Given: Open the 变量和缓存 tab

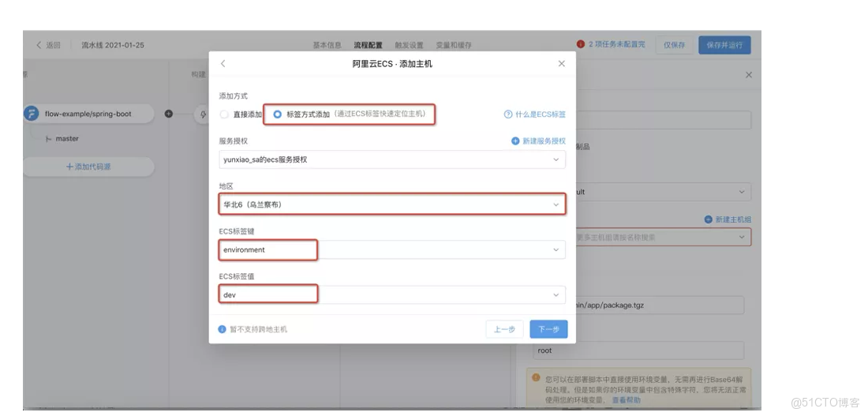Looking at the screenshot, I should [454, 46].
